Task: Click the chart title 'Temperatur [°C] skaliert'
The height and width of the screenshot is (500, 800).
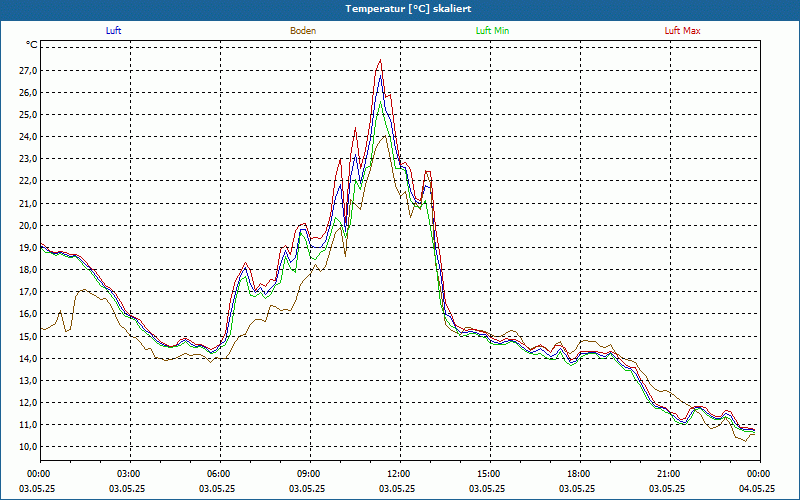Action: coord(408,9)
